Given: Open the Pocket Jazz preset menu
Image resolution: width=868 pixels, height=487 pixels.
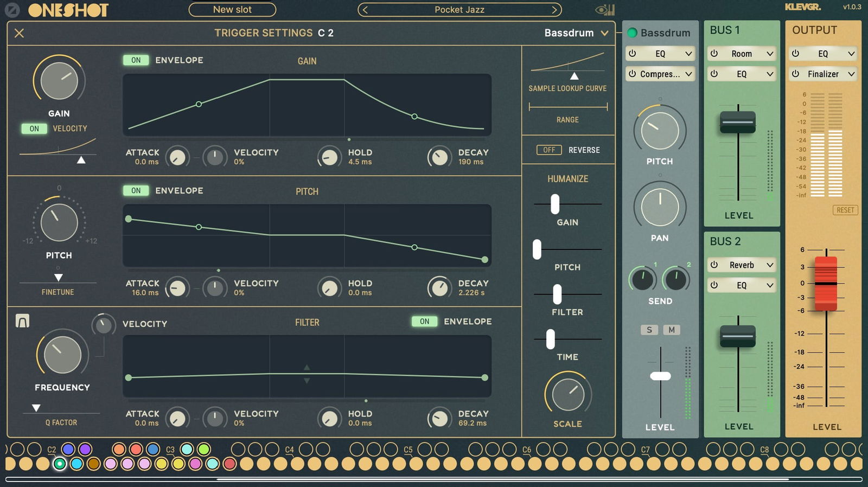Looking at the screenshot, I should (459, 10).
